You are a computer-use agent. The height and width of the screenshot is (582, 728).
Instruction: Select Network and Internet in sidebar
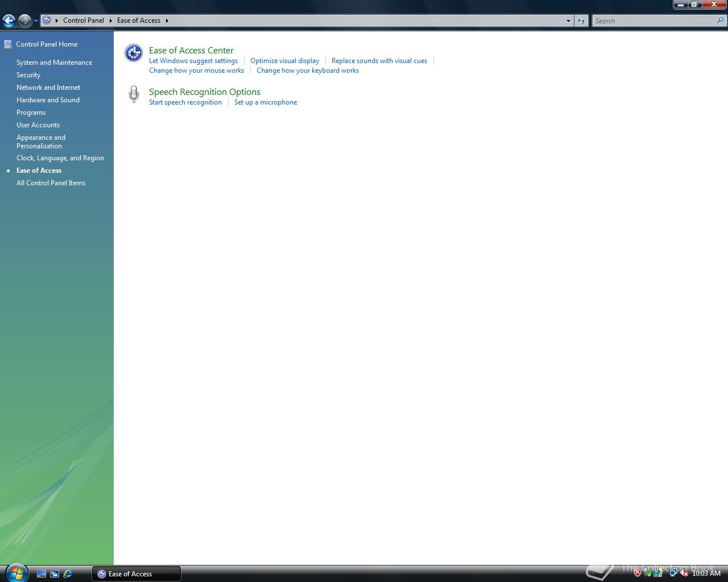48,88
